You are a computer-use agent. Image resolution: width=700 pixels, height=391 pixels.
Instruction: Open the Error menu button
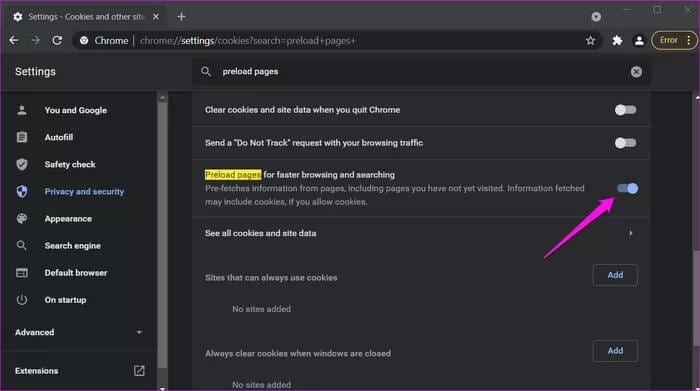[x=674, y=40]
